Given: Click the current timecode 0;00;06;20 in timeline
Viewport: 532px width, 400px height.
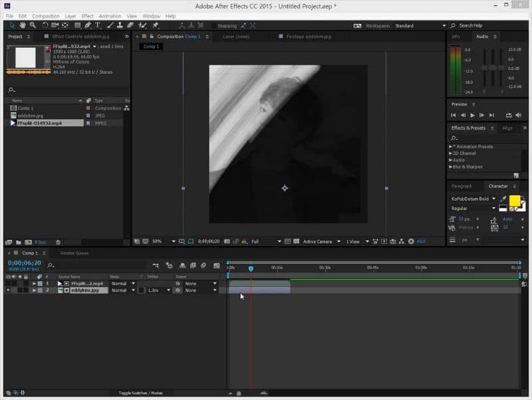Looking at the screenshot, I should tap(24, 263).
